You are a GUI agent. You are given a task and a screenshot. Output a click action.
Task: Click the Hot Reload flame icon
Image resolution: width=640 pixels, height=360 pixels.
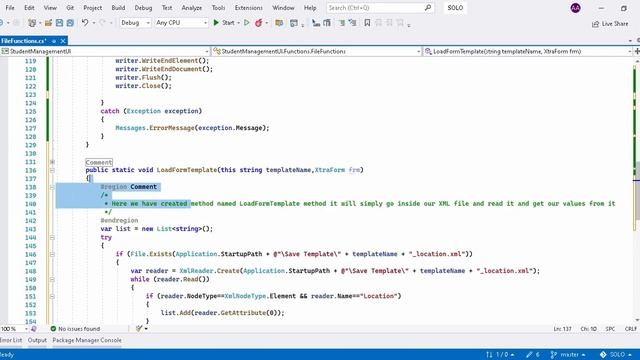258,23
